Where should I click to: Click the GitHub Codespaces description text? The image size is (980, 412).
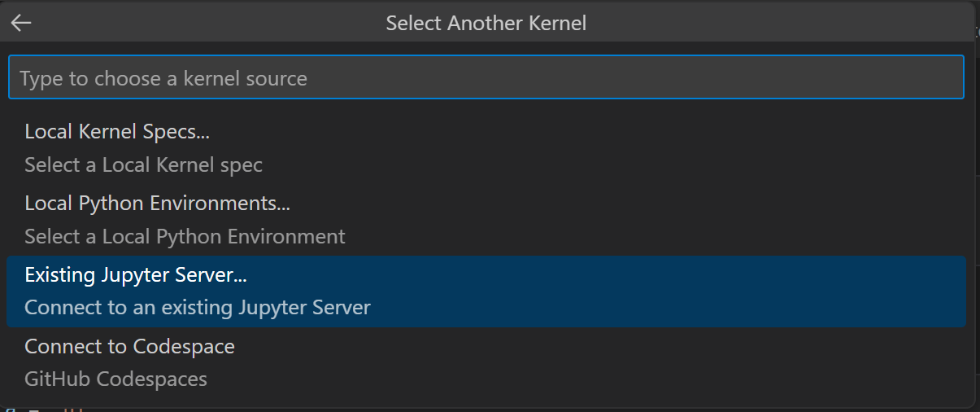coord(115,379)
